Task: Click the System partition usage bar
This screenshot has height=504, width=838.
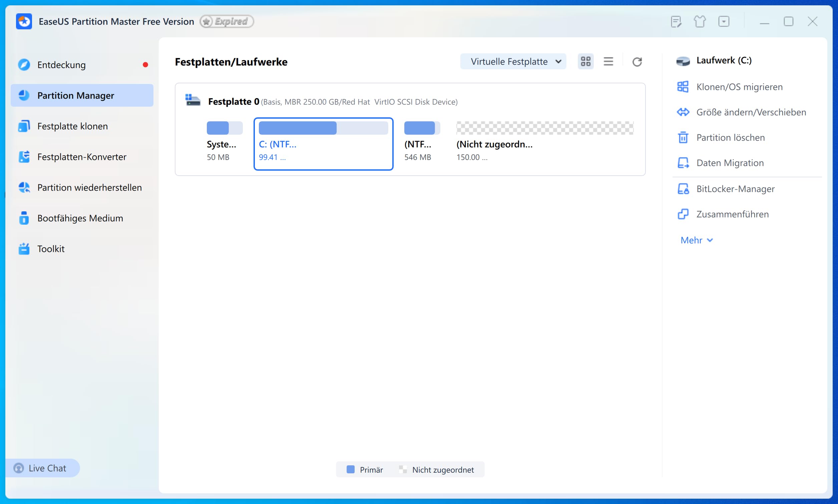Action: [x=225, y=128]
